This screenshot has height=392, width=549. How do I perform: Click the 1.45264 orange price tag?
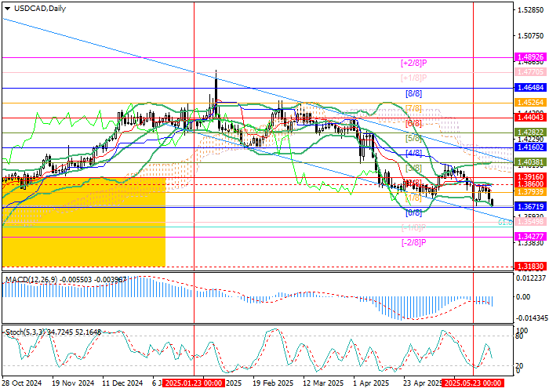525,103
